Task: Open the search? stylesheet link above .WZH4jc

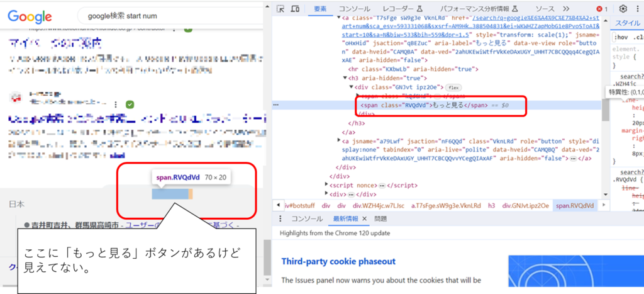Action: (x=631, y=76)
